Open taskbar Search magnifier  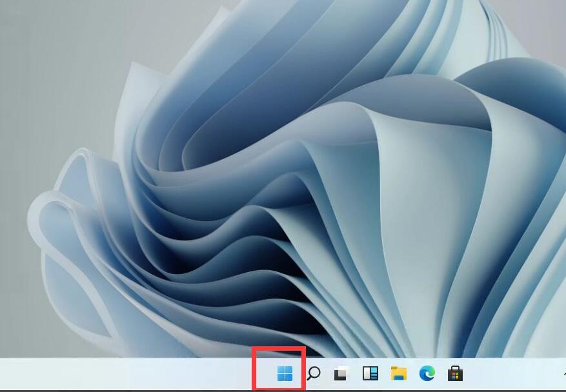(x=313, y=373)
